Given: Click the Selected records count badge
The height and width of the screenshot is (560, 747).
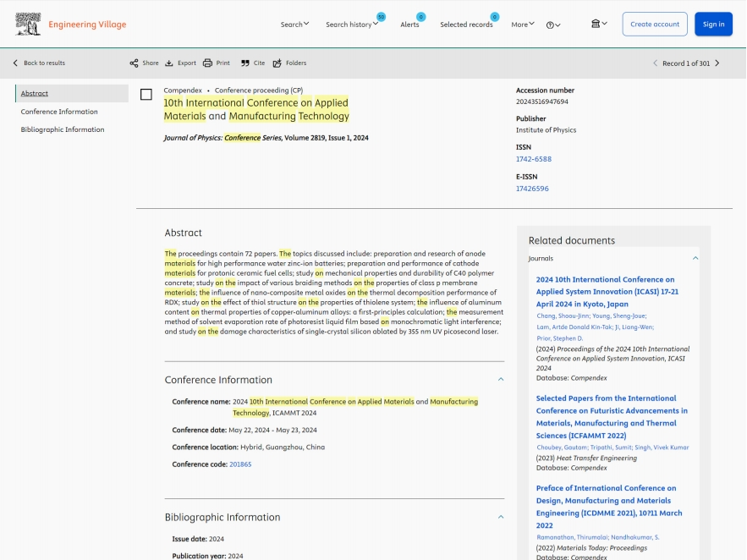Looking at the screenshot, I should pyautogui.click(x=495, y=17).
